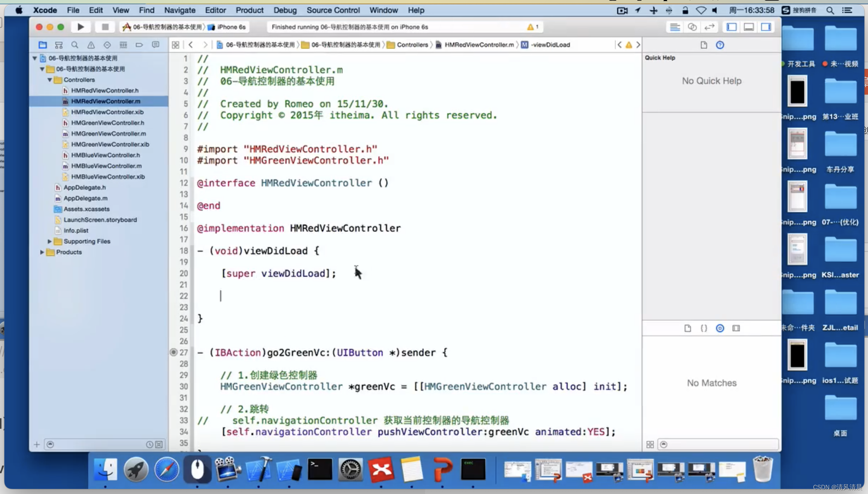This screenshot has height=494, width=868.
Task: Open the Find navigator (magnifier) tab
Action: pyautogui.click(x=75, y=45)
